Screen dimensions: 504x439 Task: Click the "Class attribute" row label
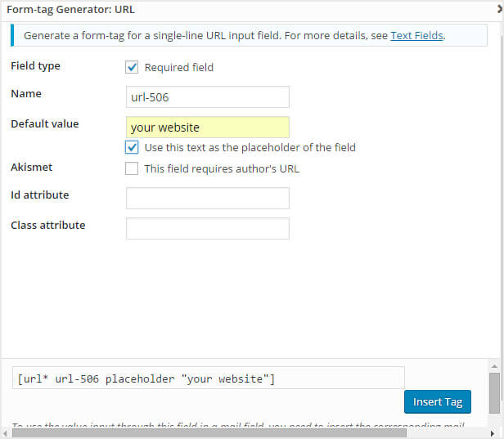47,225
